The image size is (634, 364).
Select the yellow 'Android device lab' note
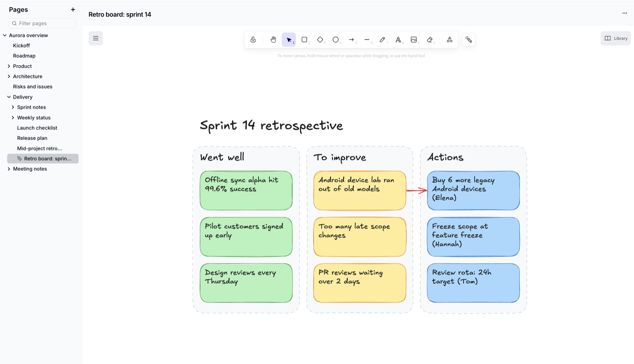[x=360, y=191]
